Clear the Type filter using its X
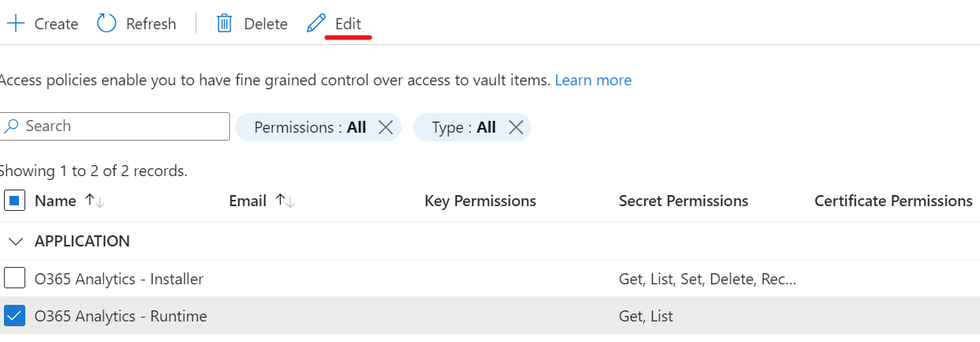 tap(515, 127)
